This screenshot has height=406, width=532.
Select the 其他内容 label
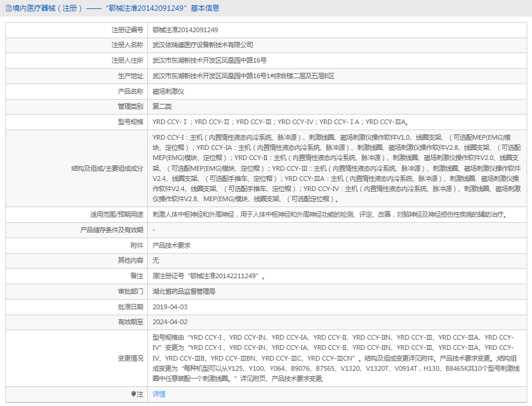(130, 260)
